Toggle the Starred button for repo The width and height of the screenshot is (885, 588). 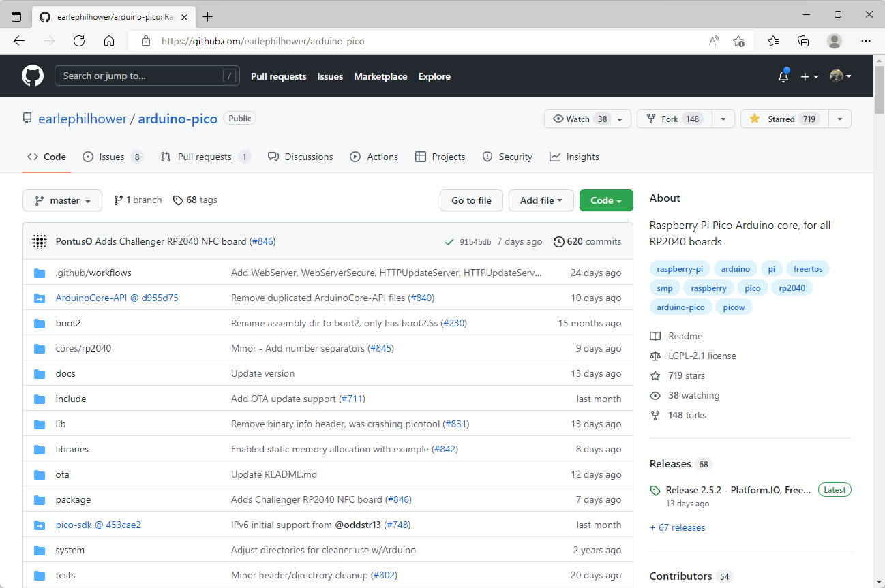[784, 119]
